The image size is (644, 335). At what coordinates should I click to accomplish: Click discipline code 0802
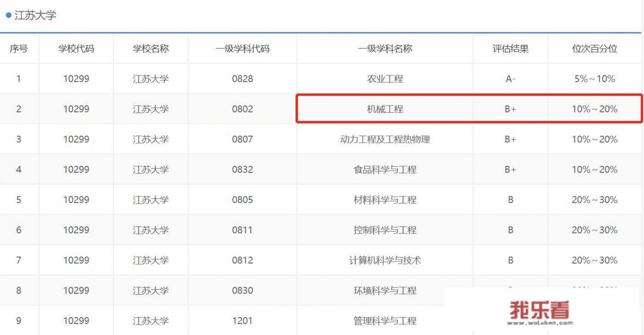pos(242,109)
